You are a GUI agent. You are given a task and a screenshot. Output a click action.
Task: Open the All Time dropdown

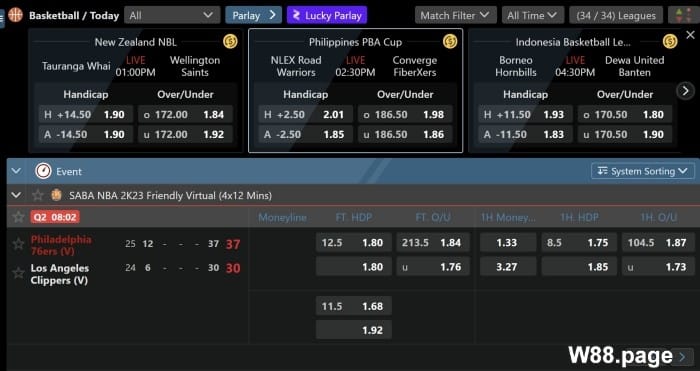click(x=533, y=15)
